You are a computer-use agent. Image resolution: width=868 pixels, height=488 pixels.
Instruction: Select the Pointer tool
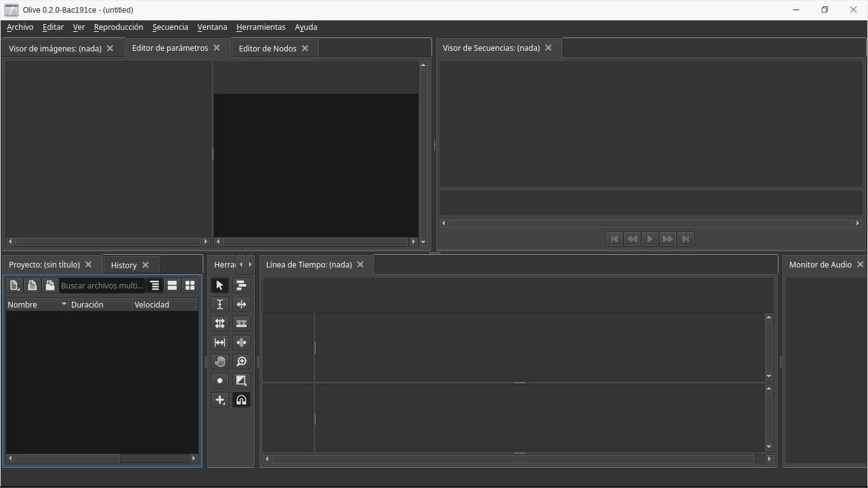pyautogui.click(x=220, y=285)
